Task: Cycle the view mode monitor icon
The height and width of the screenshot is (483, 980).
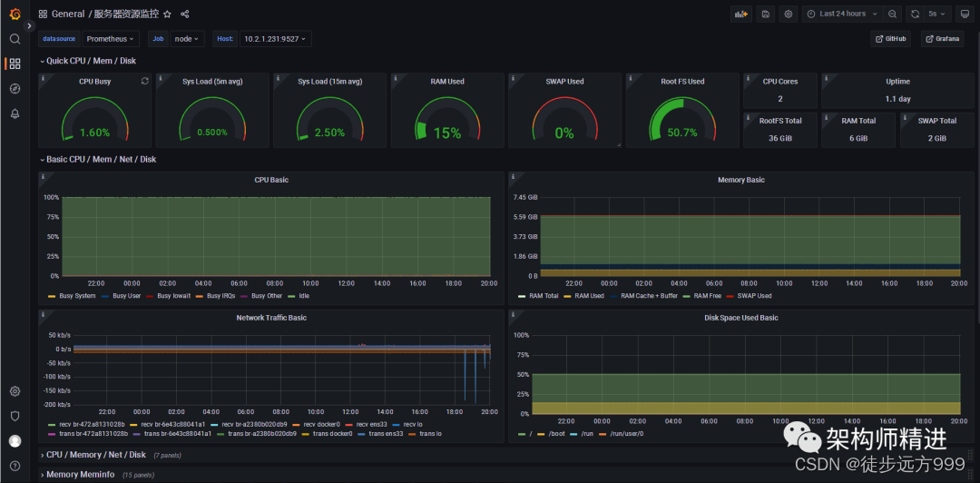Action: (965, 14)
